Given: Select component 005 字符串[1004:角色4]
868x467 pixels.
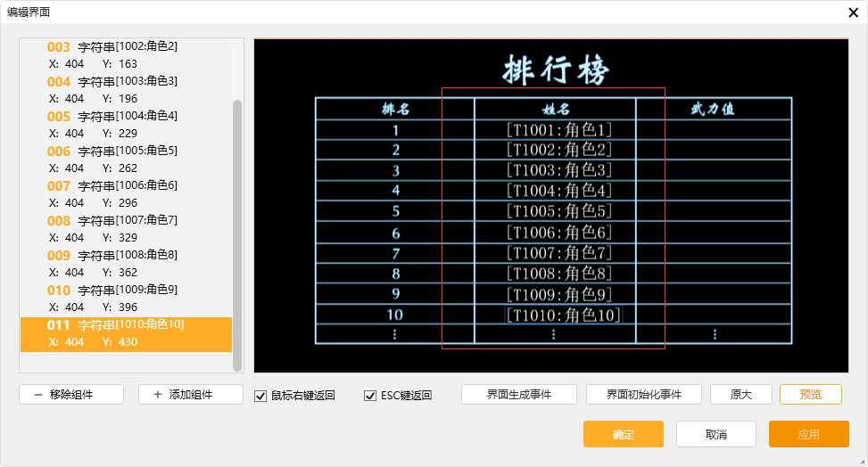Looking at the screenshot, I should pyautogui.click(x=125, y=124).
